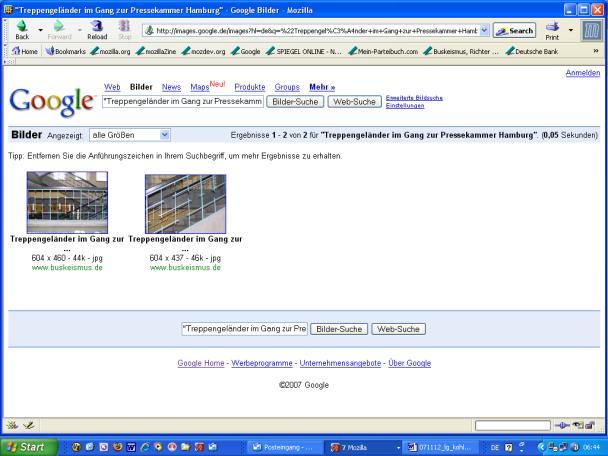Click the www.buskeismus.de link under the 44k image

pyautogui.click(x=67, y=268)
